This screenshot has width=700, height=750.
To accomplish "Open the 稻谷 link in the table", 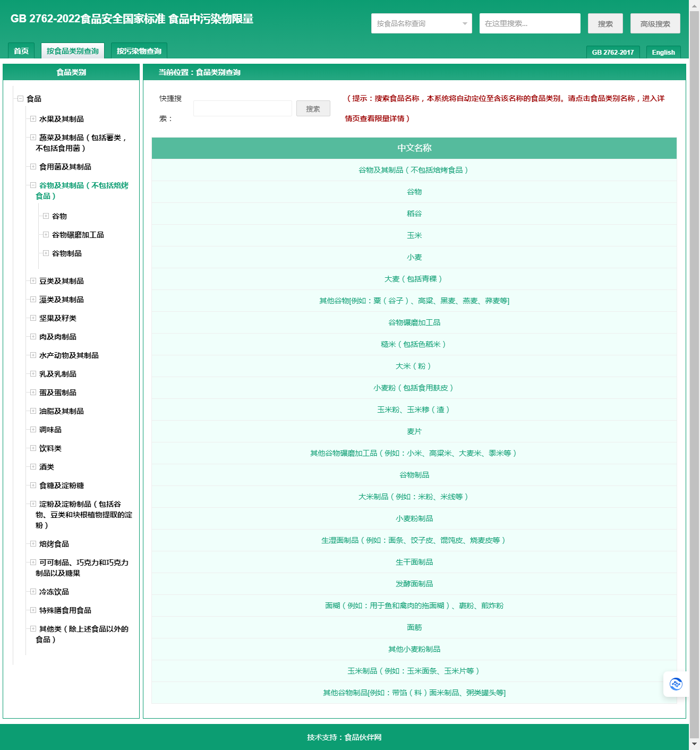I will pos(414,214).
